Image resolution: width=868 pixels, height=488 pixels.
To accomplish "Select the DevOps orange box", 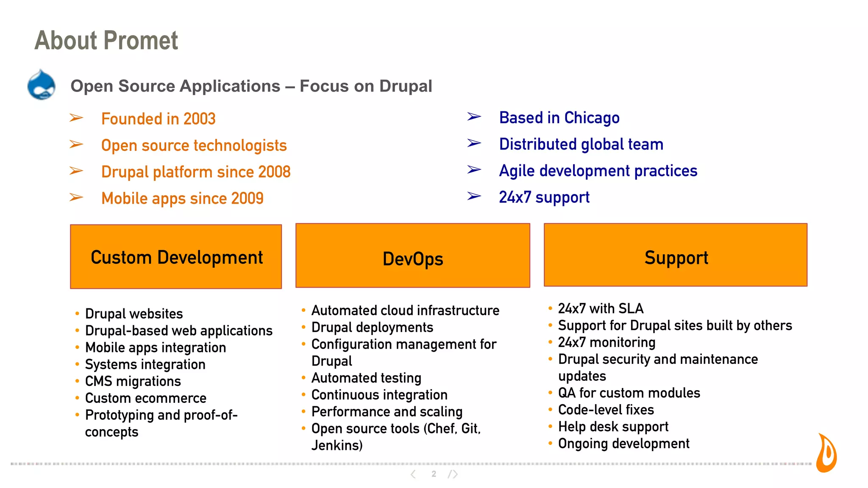I will point(412,255).
